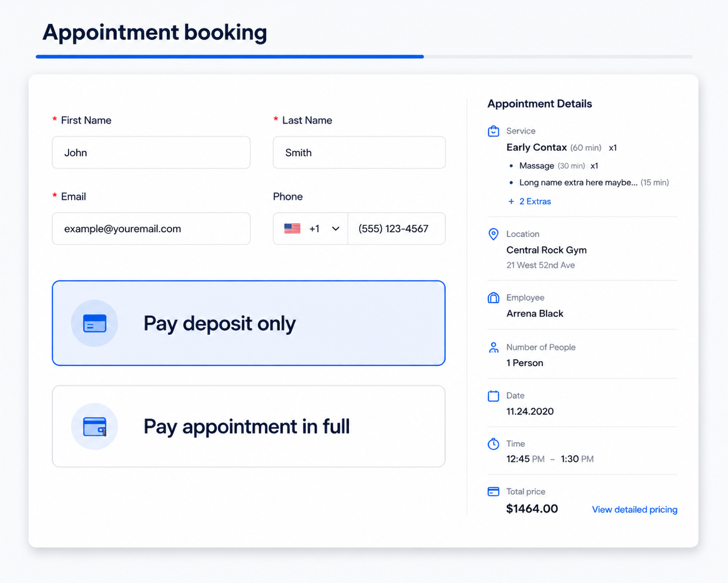Click the booking progress bar
The width and height of the screenshot is (728, 583).
tap(364, 57)
